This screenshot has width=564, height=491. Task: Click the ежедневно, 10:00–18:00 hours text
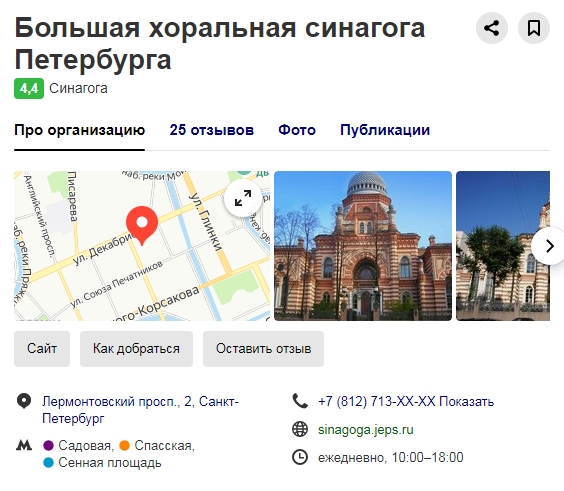pos(391,458)
